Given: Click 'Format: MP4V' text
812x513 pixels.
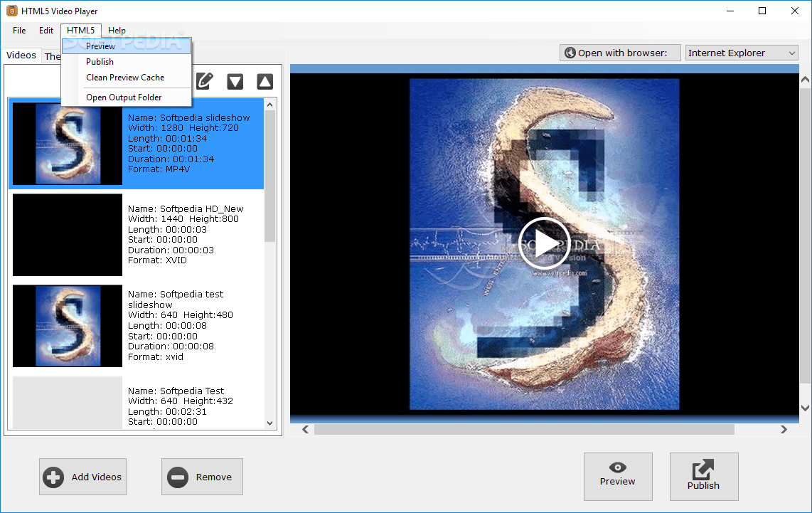Looking at the screenshot, I should [x=159, y=169].
